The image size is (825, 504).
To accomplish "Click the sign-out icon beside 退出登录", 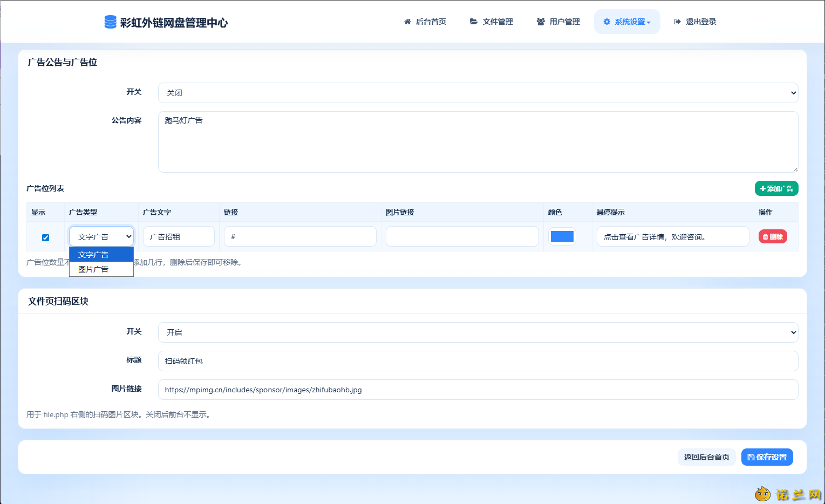I will point(677,22).
